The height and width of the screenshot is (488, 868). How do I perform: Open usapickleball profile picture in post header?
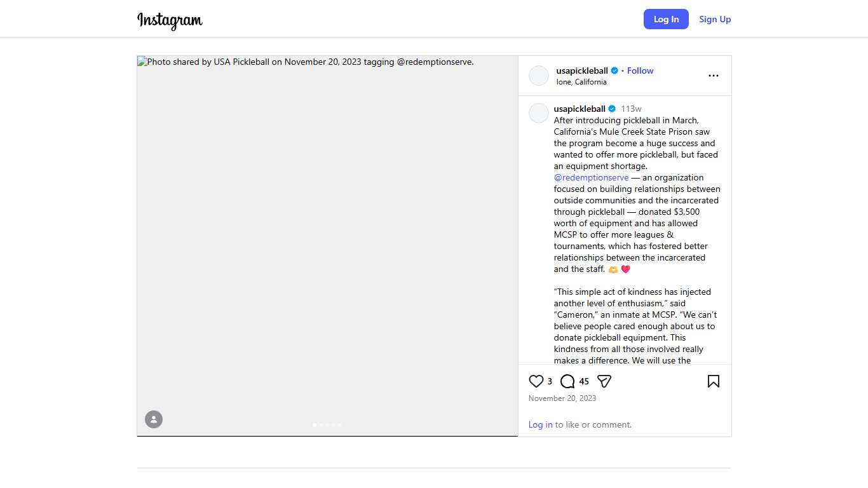[x=539, y=76]
